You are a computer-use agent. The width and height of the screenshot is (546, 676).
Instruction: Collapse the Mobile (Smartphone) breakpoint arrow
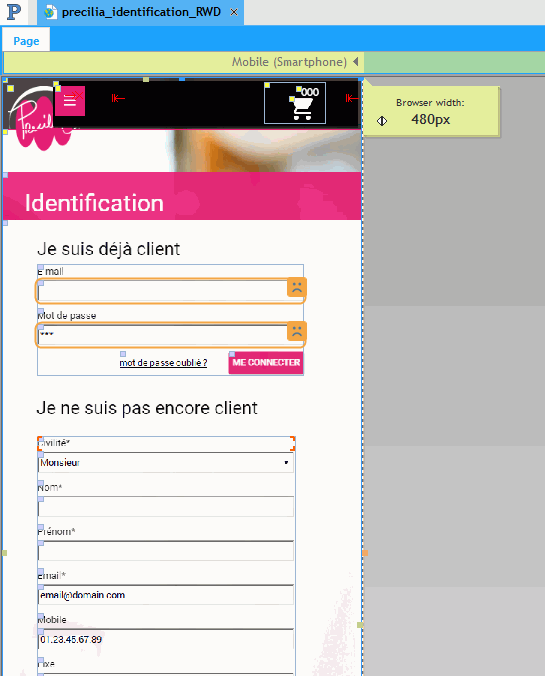tap(356, 62)
